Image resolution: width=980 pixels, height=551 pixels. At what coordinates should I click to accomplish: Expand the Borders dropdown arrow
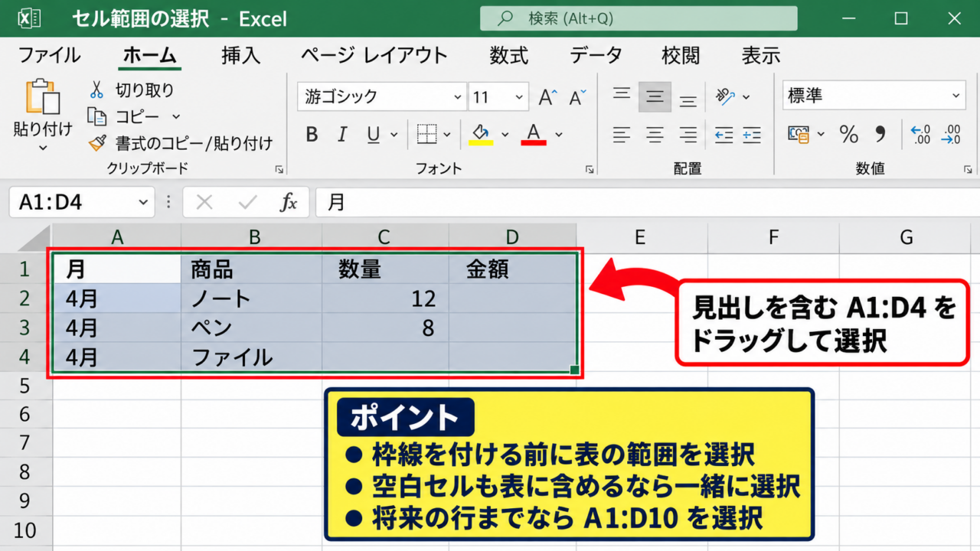(447, 135)
